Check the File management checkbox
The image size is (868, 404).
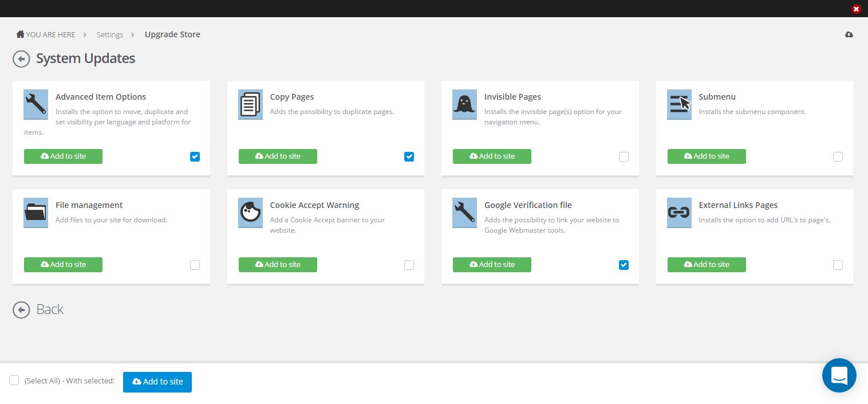pos(195,265)
